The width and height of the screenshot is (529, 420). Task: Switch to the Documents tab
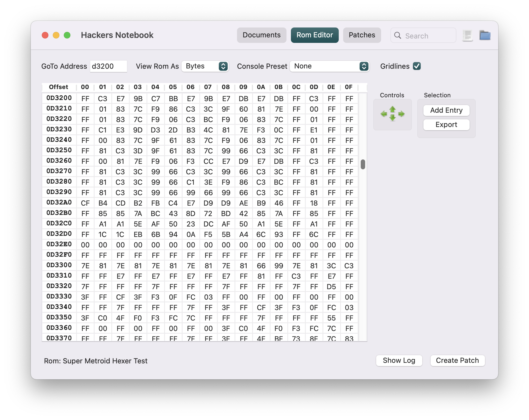pyautogui.click(x=261, y=35)
